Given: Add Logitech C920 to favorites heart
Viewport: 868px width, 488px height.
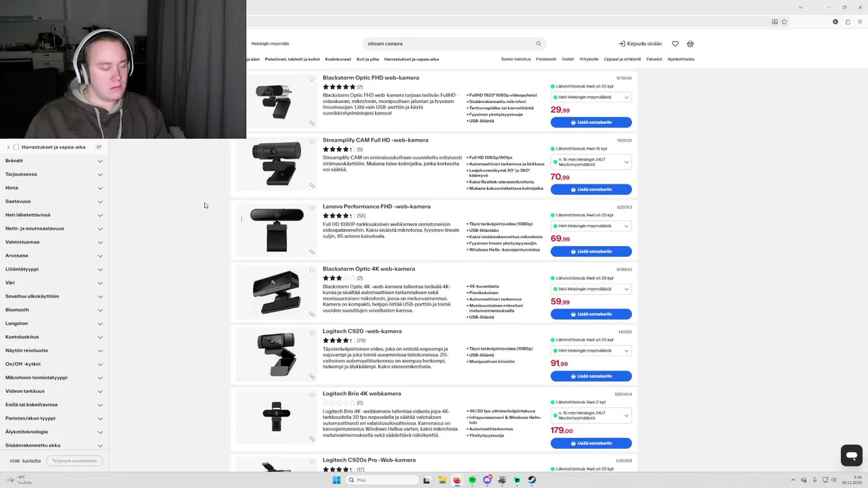Looking at the screenshot, I should 312,333.
